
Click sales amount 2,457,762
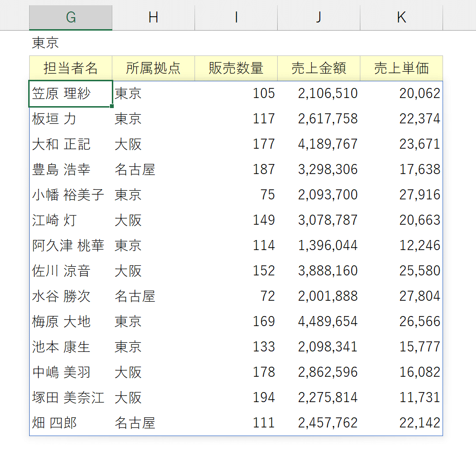319,423
